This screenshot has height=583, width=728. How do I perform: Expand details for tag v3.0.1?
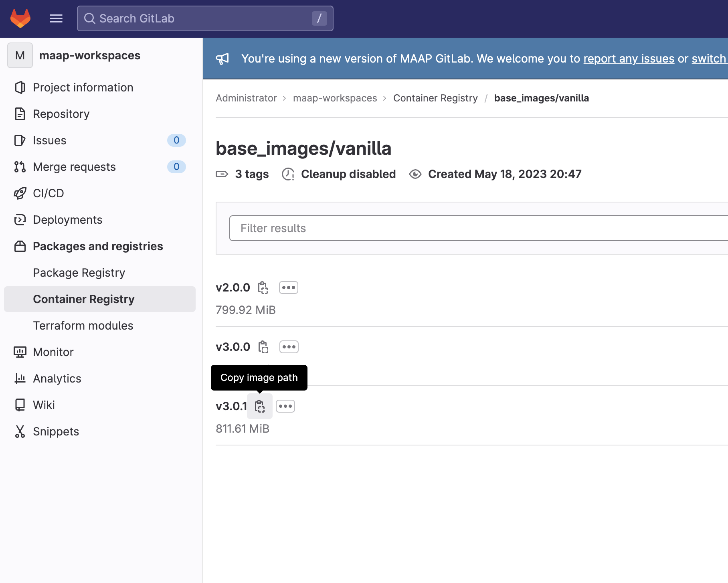click(285, 406)
